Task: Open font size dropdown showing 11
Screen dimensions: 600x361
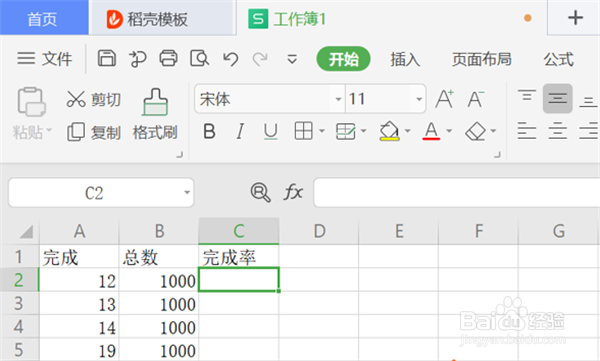Action: point(419,99)
